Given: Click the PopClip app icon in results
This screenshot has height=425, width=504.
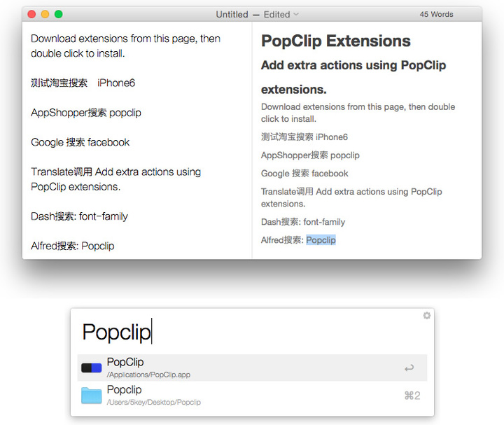Looking at the screenshot, I should click(92, 368).
